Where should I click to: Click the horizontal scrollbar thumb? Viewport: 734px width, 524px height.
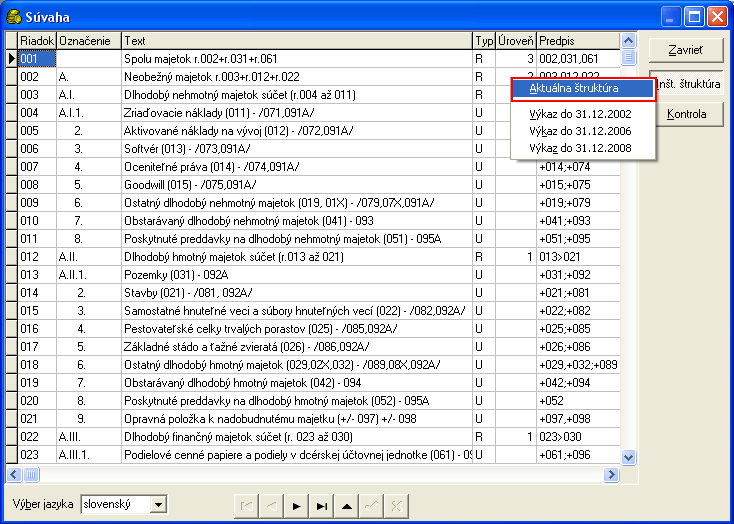click(31, 474)
